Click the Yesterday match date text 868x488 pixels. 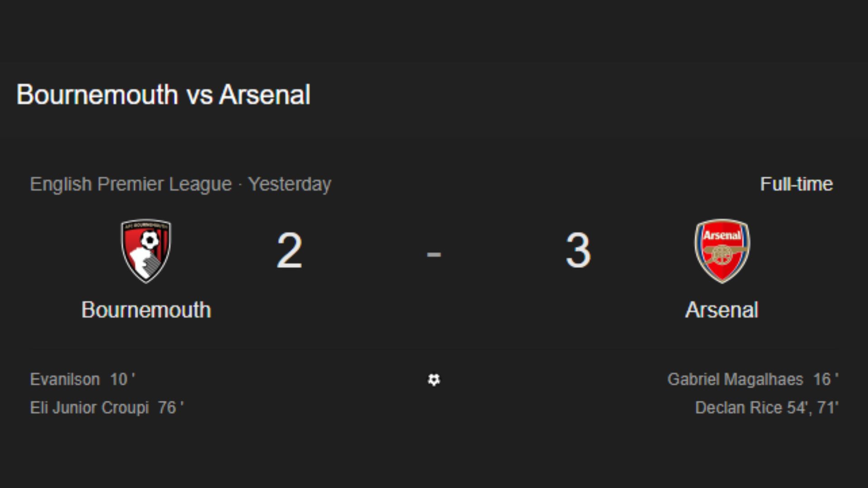289,184
